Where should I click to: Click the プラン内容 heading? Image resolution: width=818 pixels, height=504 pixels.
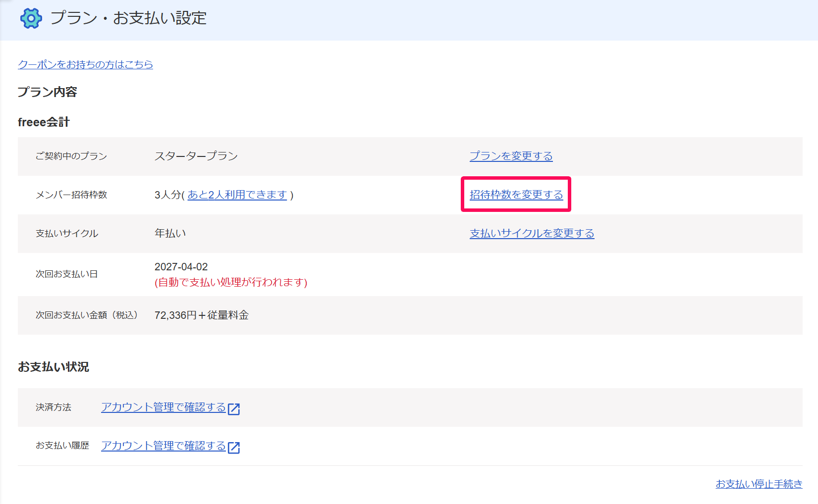click(x=48, y=92)
